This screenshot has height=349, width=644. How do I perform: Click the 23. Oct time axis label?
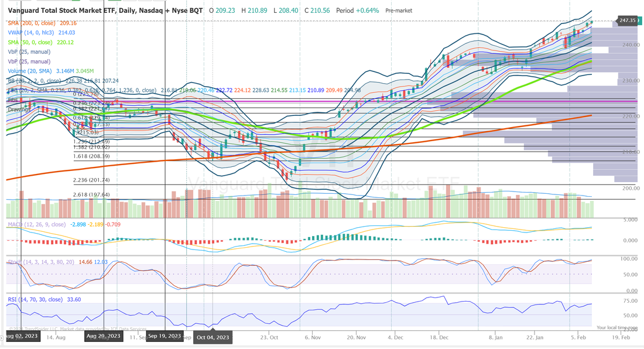coord(269,337)
